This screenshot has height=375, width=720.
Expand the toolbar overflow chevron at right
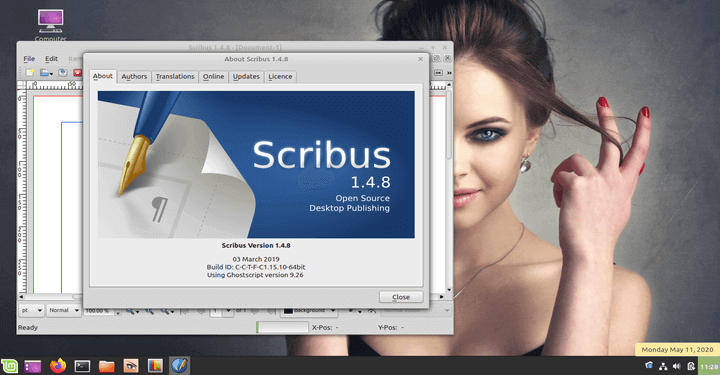[449, 73]
